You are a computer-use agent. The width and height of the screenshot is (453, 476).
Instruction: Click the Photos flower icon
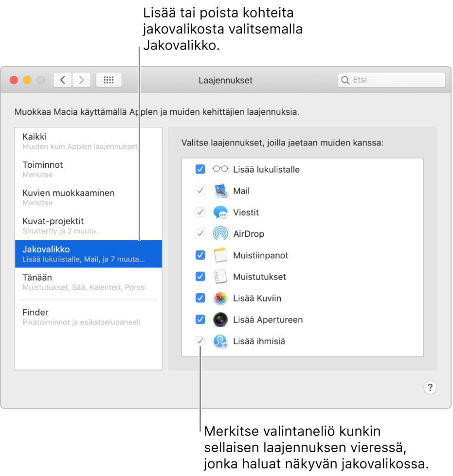pos(220,298)
